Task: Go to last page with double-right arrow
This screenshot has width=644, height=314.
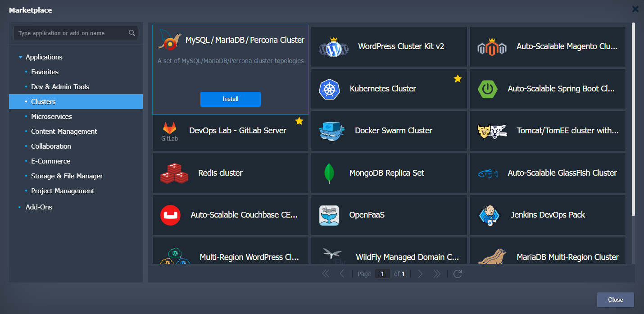Action: [x=436, y=274]
